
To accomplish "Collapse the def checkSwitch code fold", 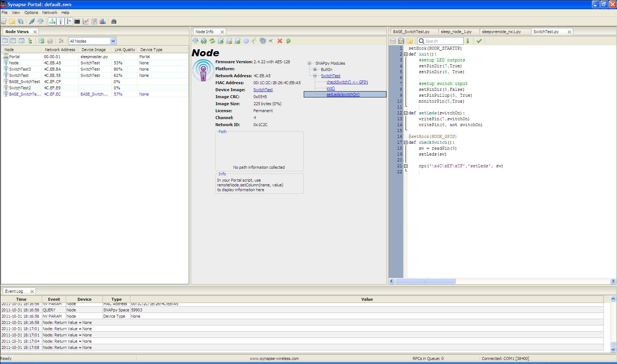I will click(406, 142).
